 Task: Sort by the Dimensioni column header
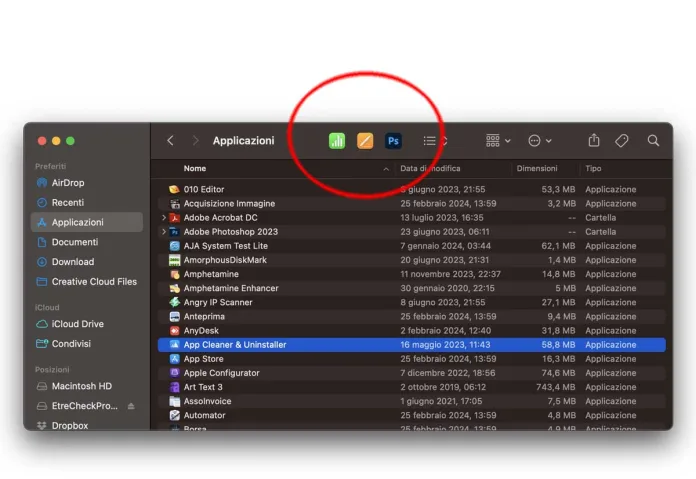537,169
